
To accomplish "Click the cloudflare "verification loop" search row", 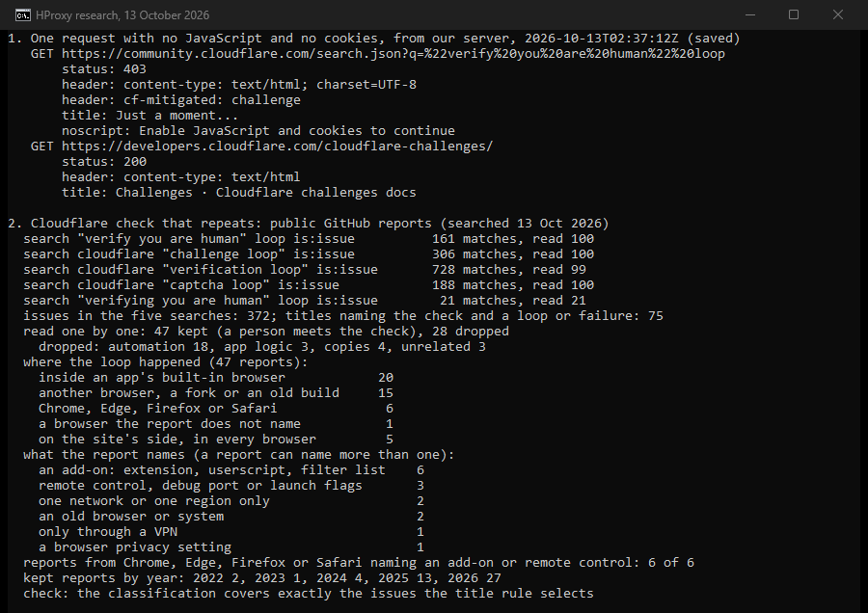I will 305,270.
